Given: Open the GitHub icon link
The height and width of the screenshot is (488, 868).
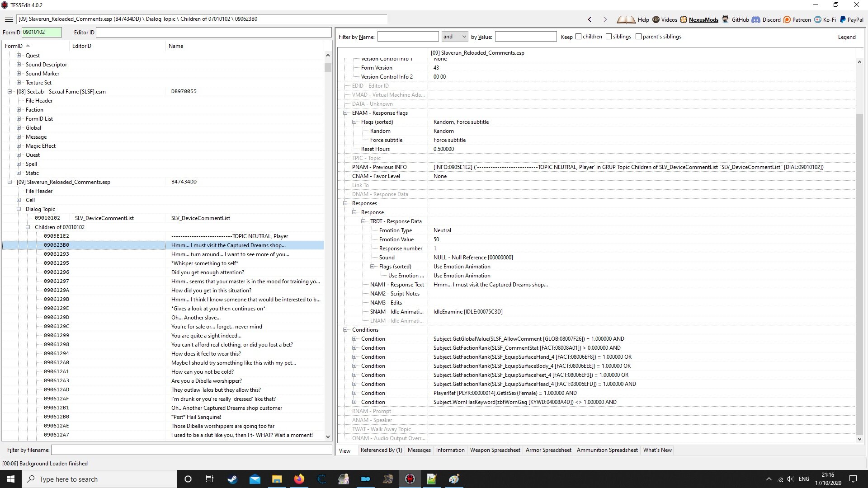Looking at the screenshot, I should click(x=726, y=19).
